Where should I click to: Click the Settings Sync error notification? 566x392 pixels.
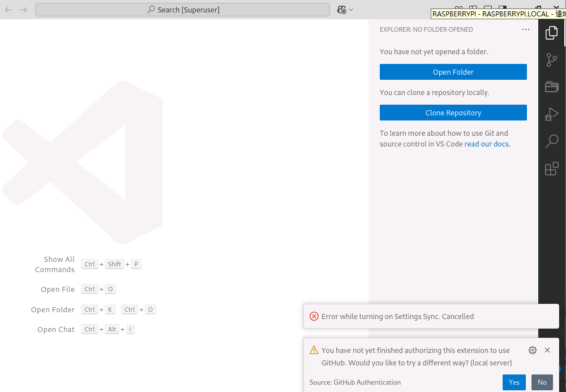coord(397,317)
